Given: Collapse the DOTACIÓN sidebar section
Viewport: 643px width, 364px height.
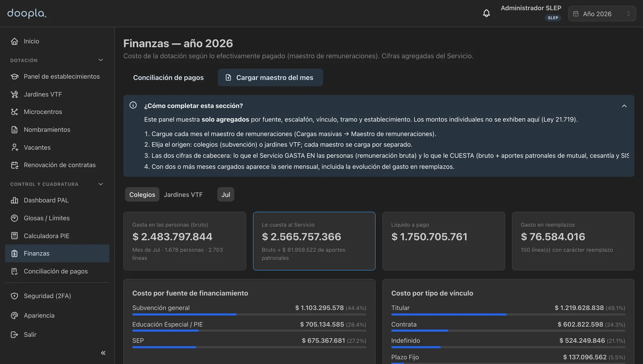Looking at the screenshot, I should tap(101, 60).
